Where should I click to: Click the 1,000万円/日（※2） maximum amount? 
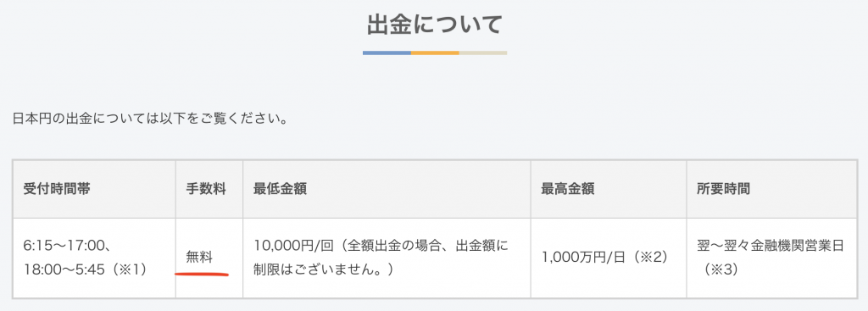pyautogui.click(x=604, y=258)
